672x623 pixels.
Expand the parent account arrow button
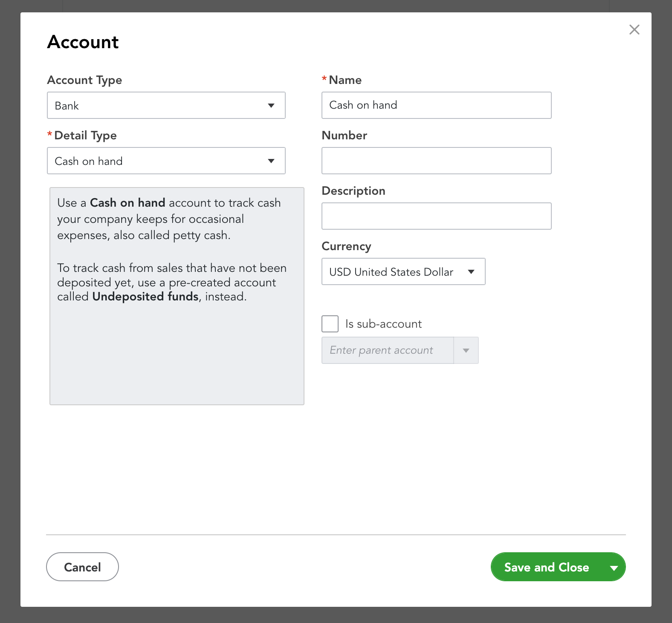tap(466, 350)
